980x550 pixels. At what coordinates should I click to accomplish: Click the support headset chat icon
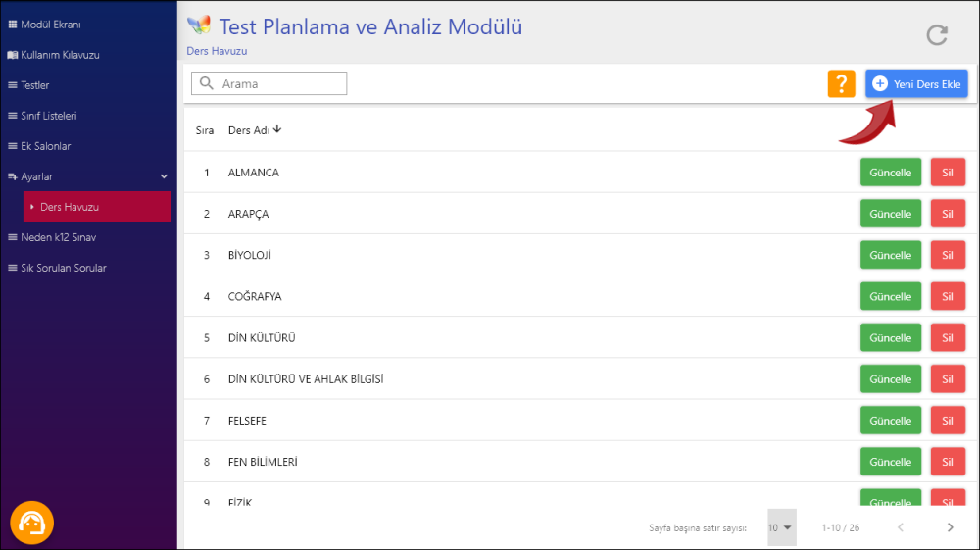point(31,523)
